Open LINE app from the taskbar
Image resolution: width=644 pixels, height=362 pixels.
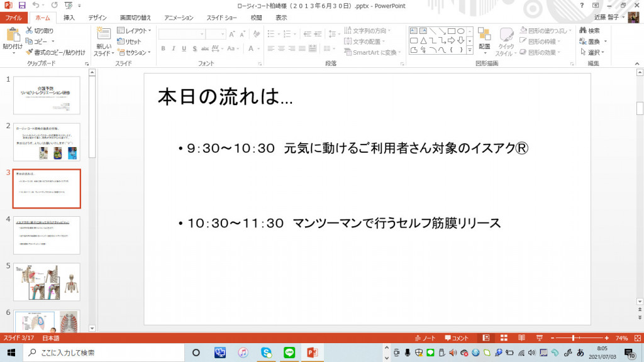(289, 353)
